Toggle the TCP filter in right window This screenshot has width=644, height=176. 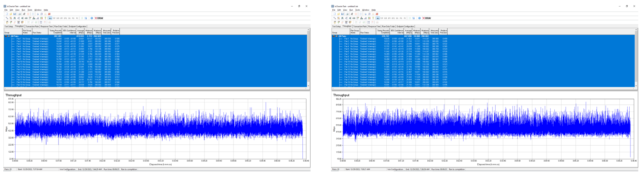(382, 18)
